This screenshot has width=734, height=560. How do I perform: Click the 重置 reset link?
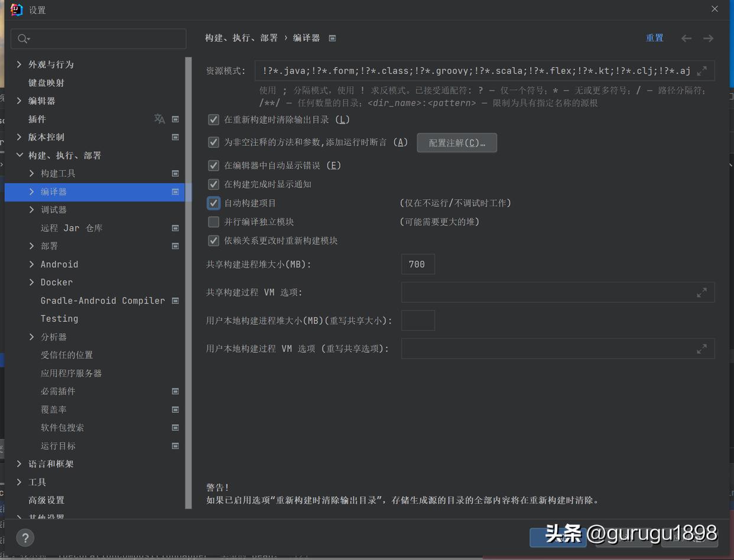[655, 37]
